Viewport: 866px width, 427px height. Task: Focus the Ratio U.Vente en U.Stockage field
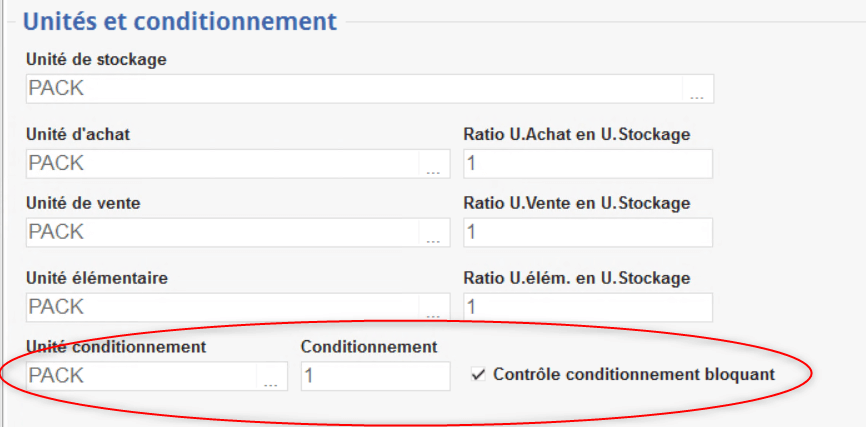point(587,232)
